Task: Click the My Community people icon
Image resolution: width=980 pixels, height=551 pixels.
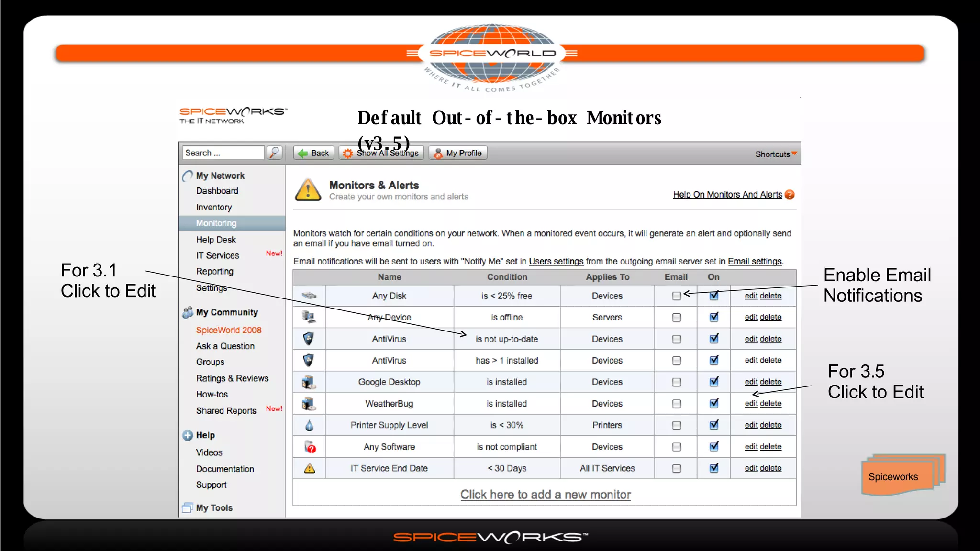Action: point(187,312)
